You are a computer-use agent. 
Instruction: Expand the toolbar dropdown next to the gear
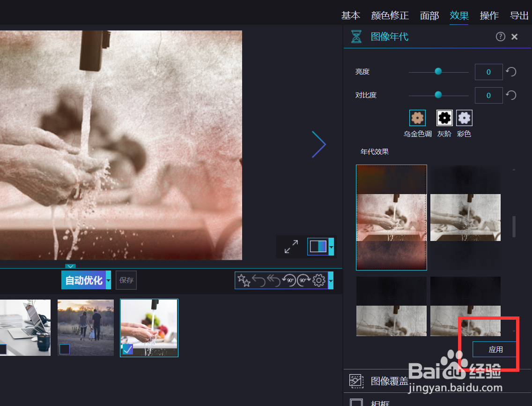[x=330, y=280]
